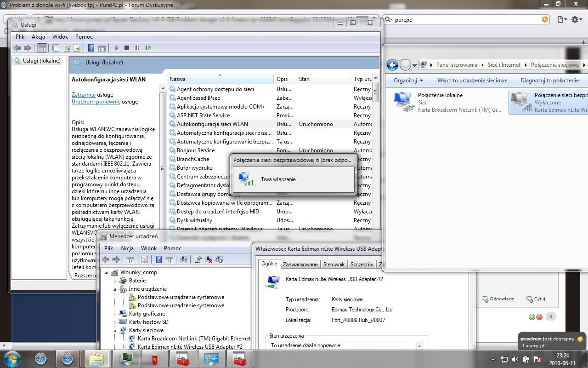Click the clock showing 23:24
Viewport: 588px width, 368px height.
[x=563, y=356]
